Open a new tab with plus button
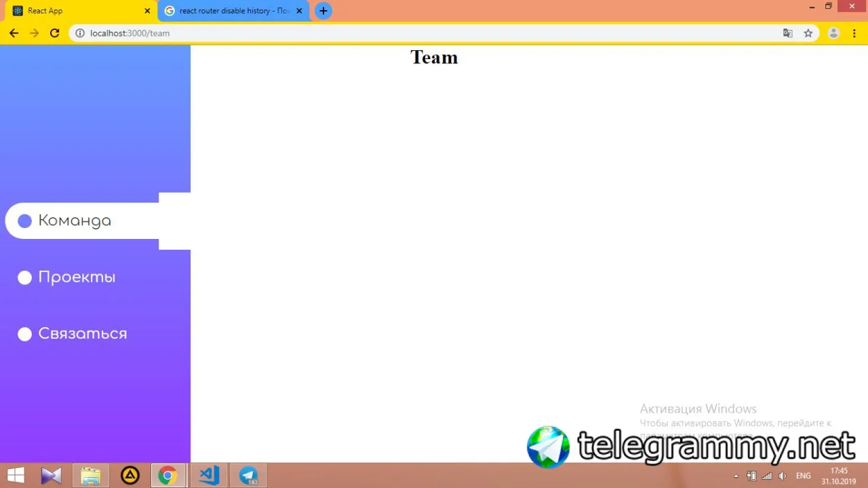This screenshot has width=868, height=488. coord(323,11)
